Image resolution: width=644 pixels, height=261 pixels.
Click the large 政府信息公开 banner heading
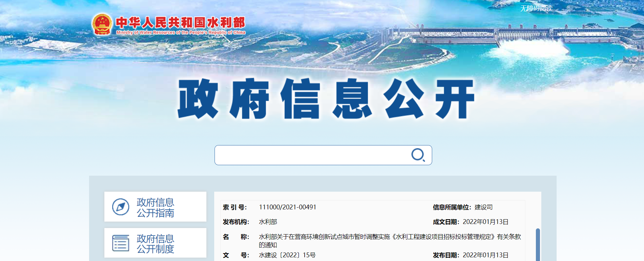click(x=325, y=99)
